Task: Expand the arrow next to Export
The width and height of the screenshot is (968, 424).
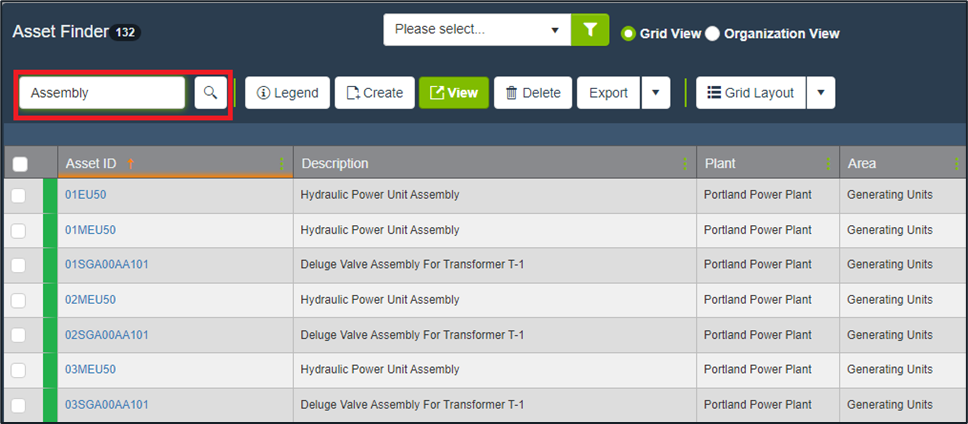Action: 655,93
